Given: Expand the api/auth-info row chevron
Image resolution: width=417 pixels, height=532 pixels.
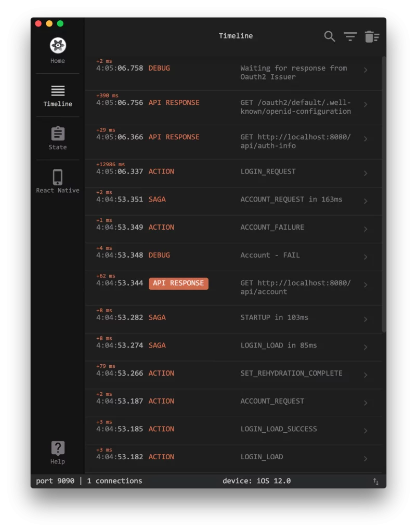Looking at the screenshot, I should tap(366, 139).
